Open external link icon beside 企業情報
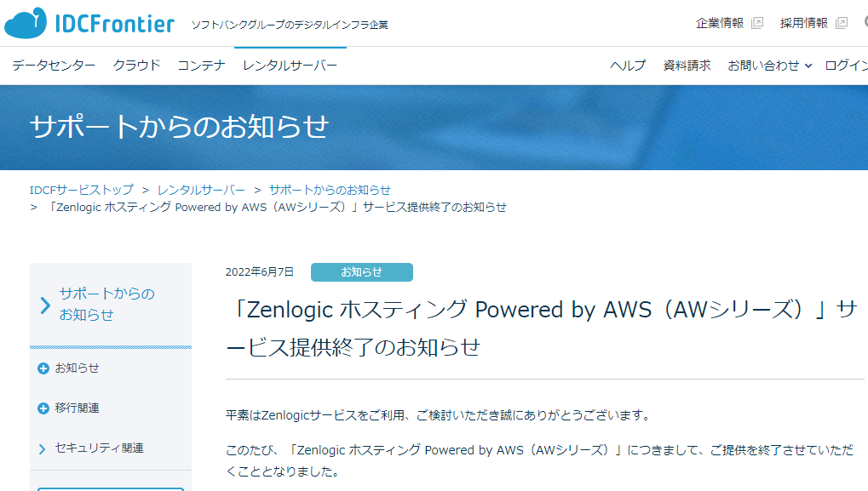The width and height of the screenshot is (868, 491). tap(757, 23)
